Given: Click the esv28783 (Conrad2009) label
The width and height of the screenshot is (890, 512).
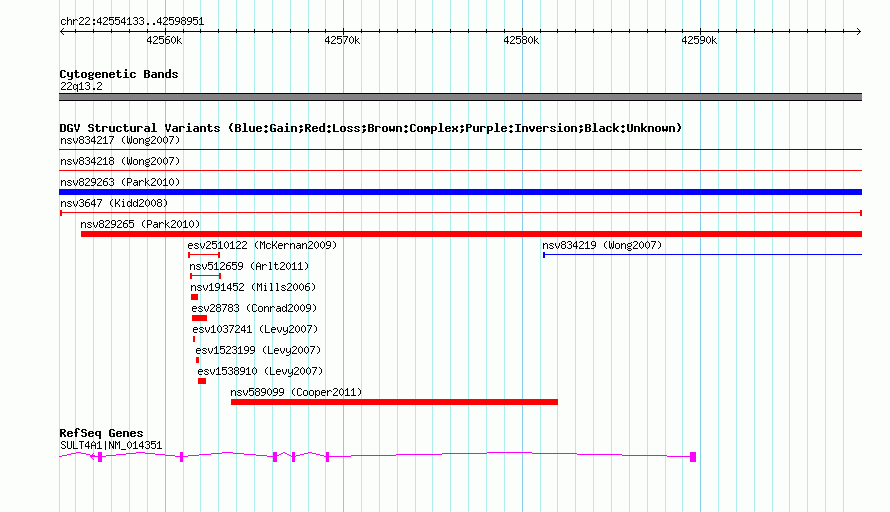Looking at the screenshot, I should 254,308.
